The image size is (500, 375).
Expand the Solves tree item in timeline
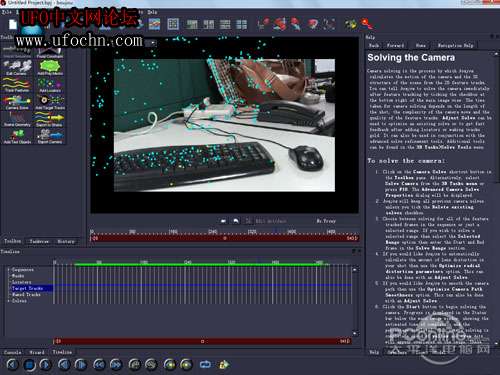(8, 301)
